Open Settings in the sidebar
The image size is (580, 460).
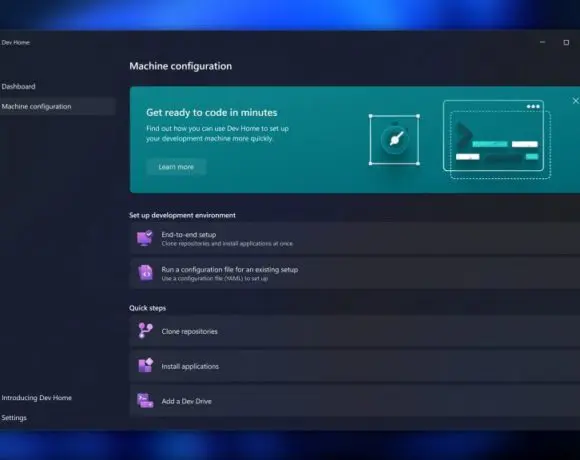(x=14, y=418)
